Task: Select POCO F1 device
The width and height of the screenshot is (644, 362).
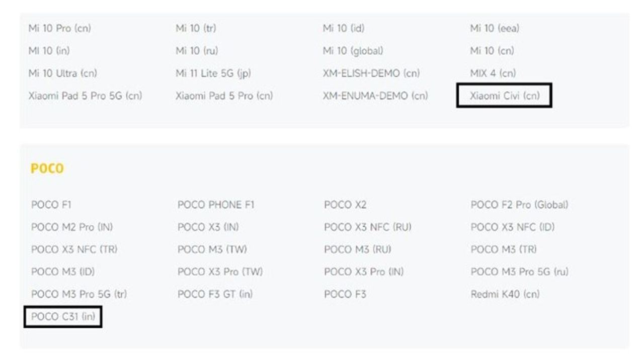Action: [51, 205]
